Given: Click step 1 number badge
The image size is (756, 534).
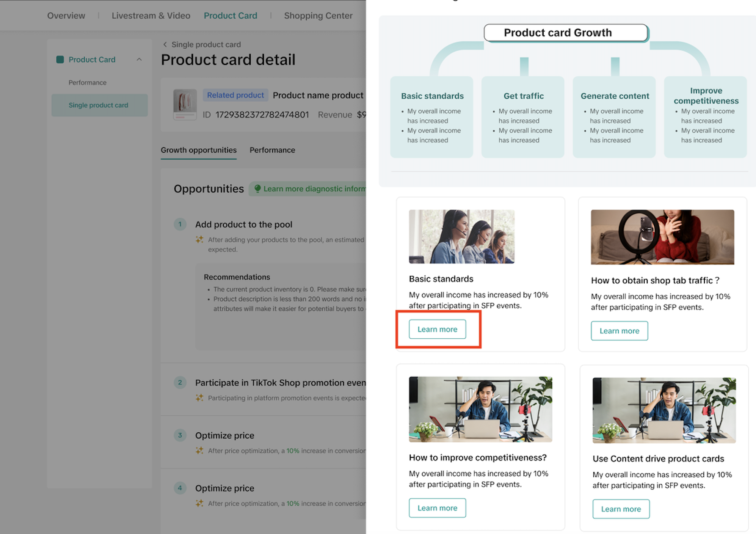Looking at the screenshot, I should click(x=180, y=224).
